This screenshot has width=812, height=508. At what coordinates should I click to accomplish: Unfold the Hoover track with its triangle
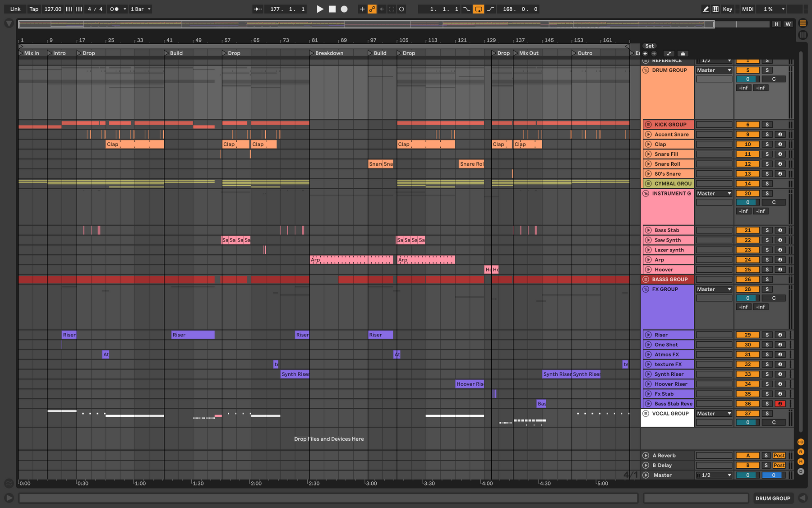point(648,270)
